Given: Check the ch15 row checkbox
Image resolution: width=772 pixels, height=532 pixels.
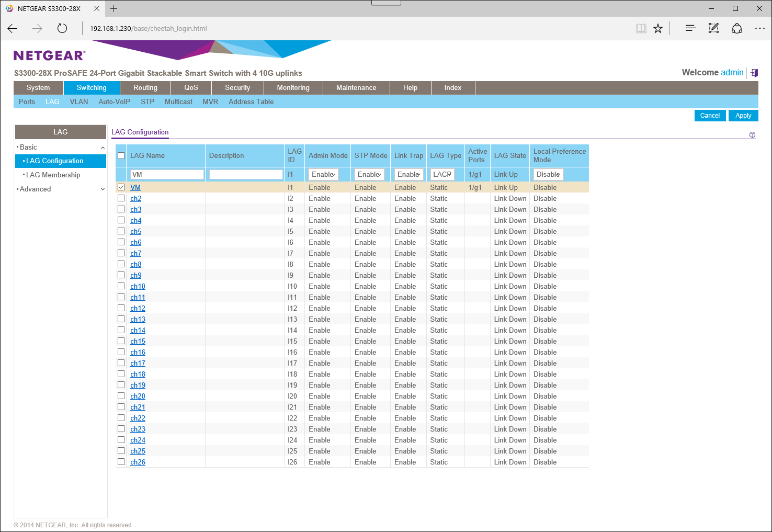Looking at the screenshot, I should coord(121,341).
